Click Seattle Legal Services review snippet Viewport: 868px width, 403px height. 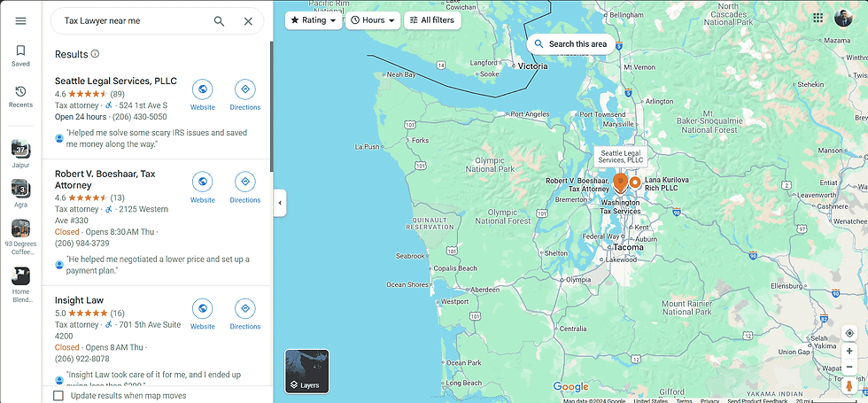tap(157, 138)
